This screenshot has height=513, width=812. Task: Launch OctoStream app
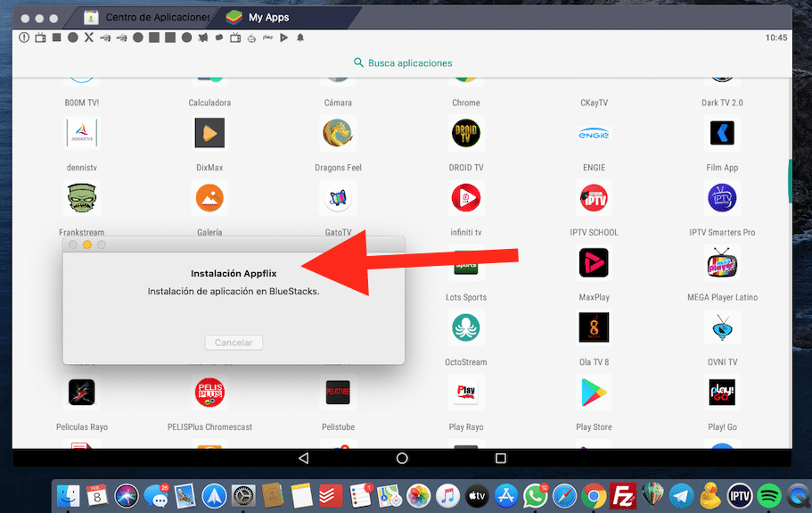(x=466, y=327)
